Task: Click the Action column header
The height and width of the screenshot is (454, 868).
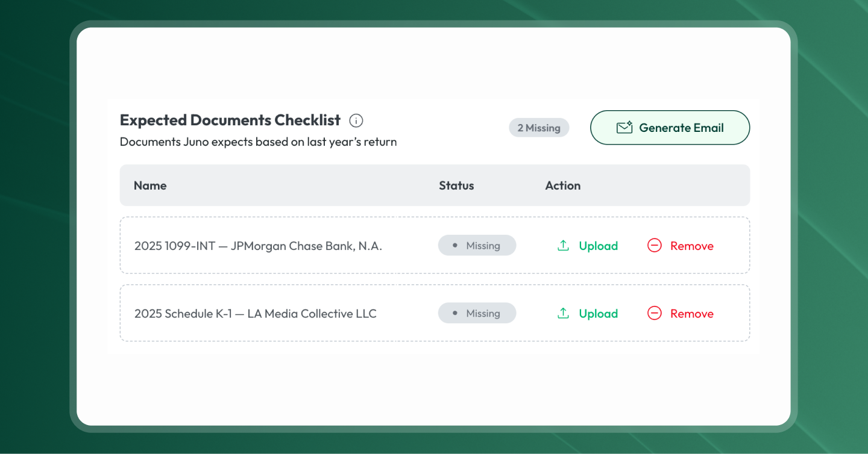Action: pos(563,185)
